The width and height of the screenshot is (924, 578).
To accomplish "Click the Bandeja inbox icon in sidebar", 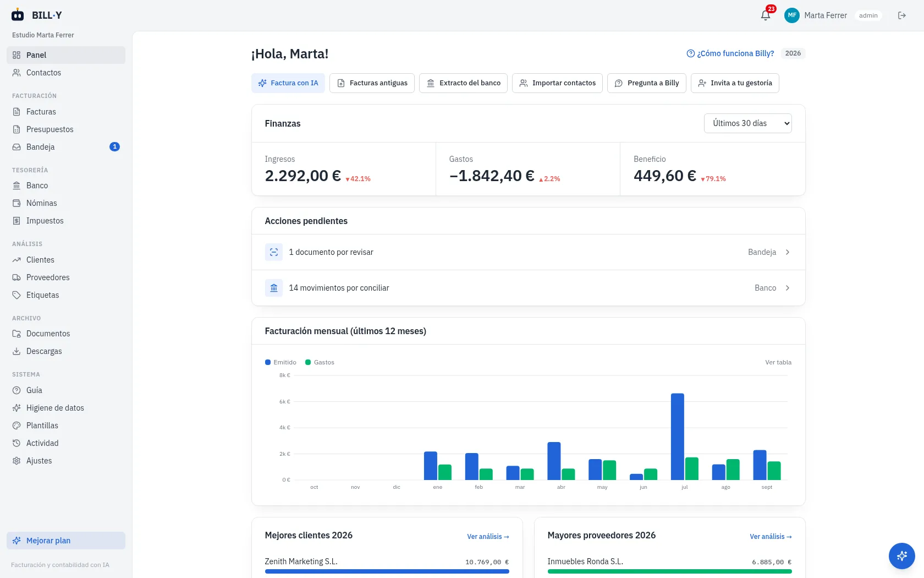I will 16,147.
